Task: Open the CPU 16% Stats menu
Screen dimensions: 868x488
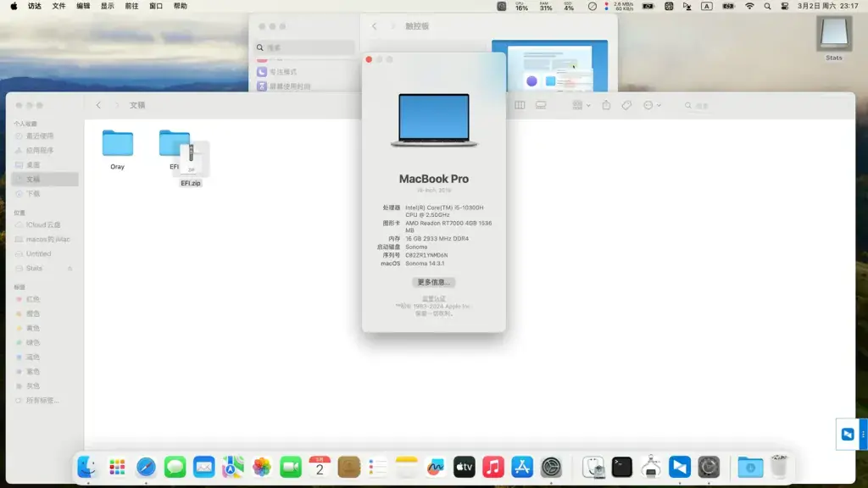Action: tap(521, 6)
